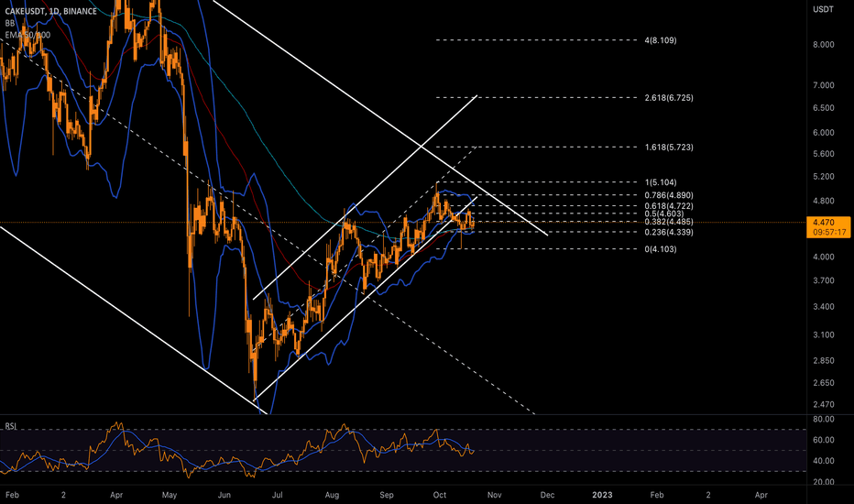Click the RSI indicator label
854x504 pixels.
point(11,426)
